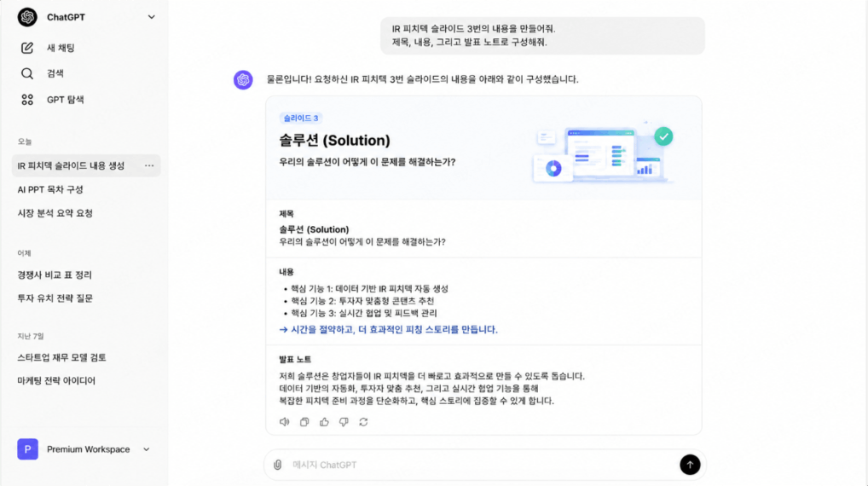The image size is (868, 486).
Task: Click the '내용' section label
Action: click(x=286, y=272)
